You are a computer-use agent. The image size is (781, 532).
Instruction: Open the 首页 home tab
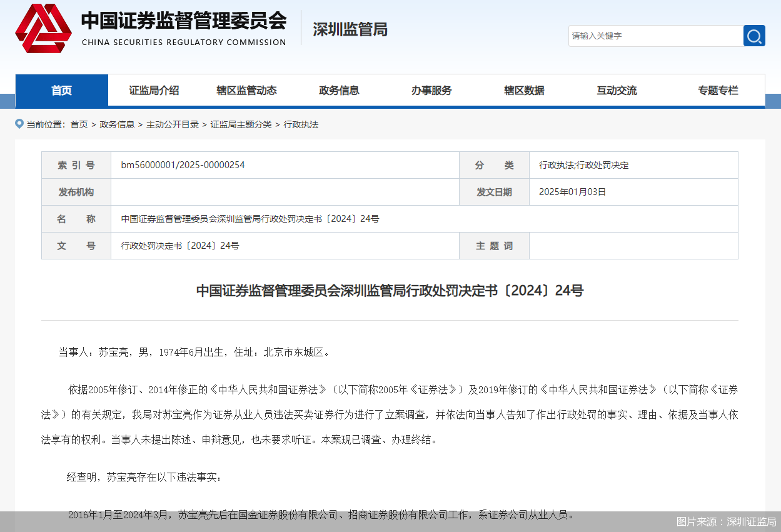tap(61, 91)
